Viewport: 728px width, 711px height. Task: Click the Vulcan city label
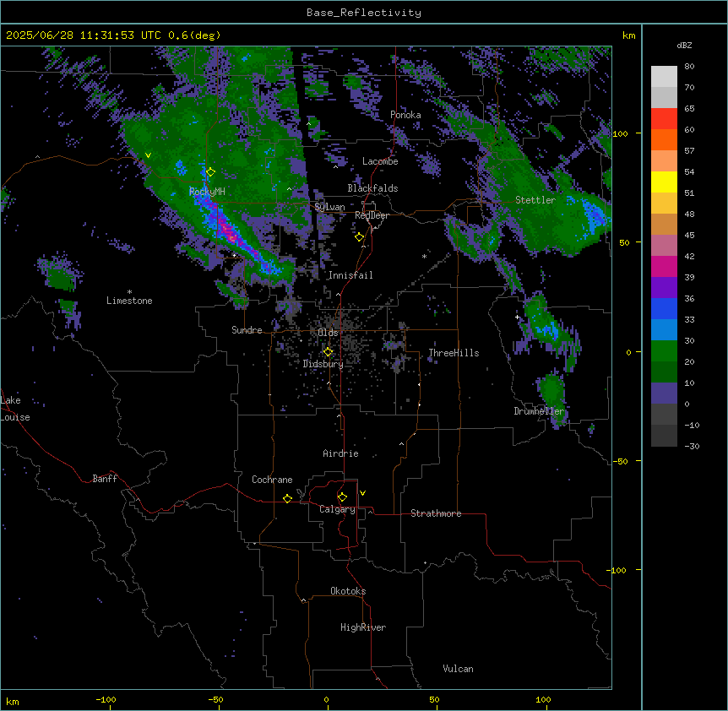tap(458, 669)
